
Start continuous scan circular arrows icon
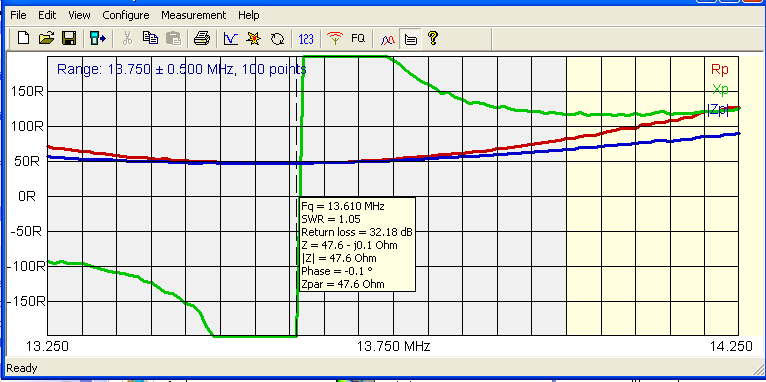pos(277,38)
